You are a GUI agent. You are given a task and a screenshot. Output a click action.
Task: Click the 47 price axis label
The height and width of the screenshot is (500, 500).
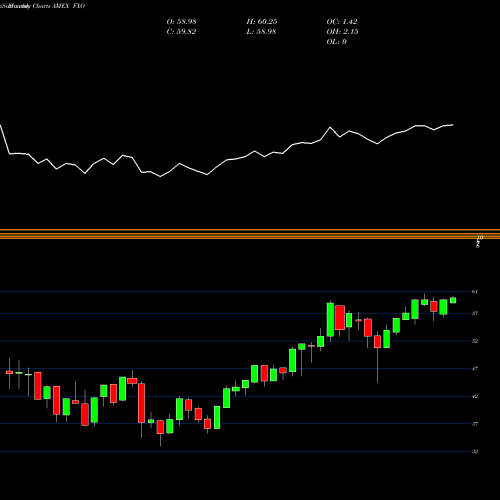pos(475,369)
